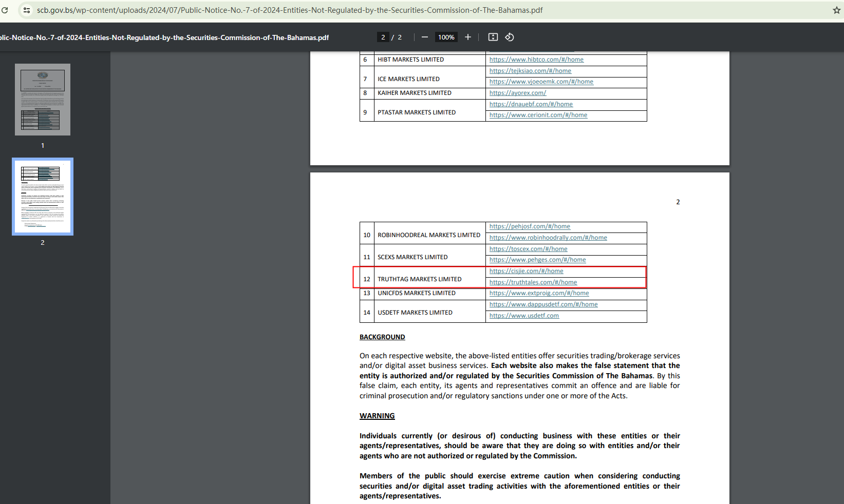Open the cisjie.com link
844x504 pixels.
[526, 271]
